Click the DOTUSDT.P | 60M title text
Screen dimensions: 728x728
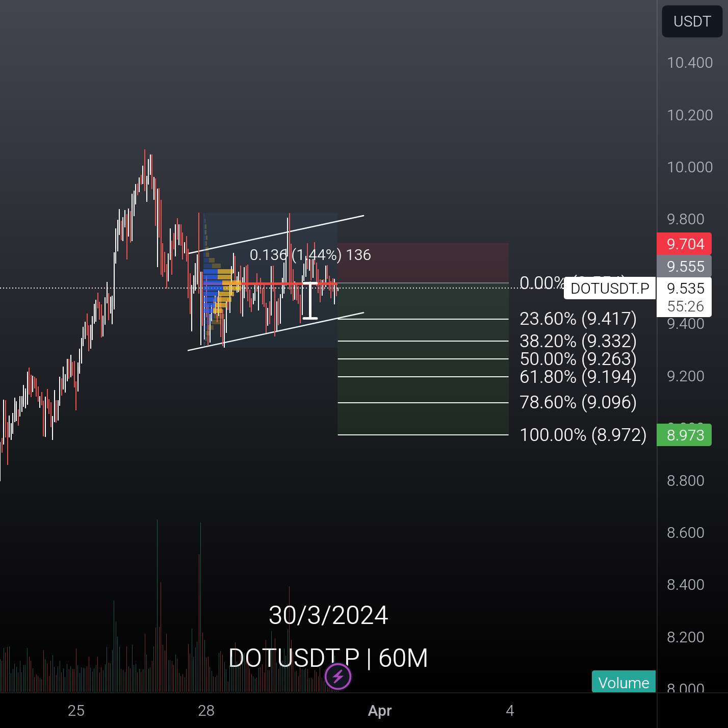(328, 658)
